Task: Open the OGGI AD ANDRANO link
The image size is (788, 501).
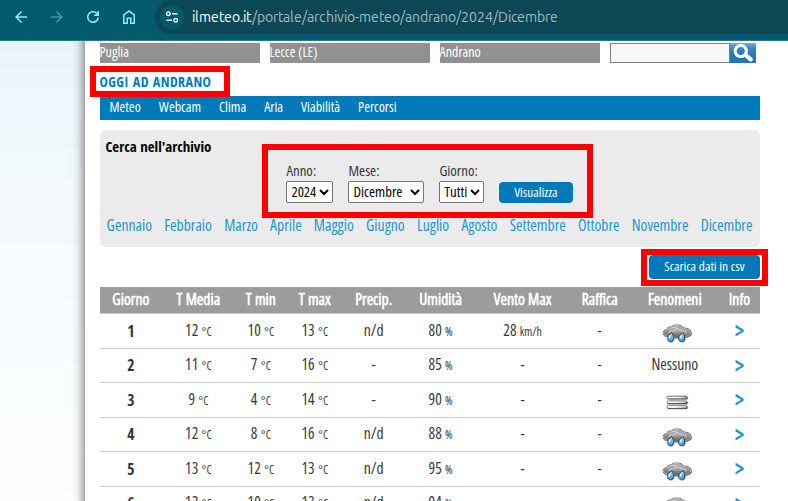Action: pos(155,82)
